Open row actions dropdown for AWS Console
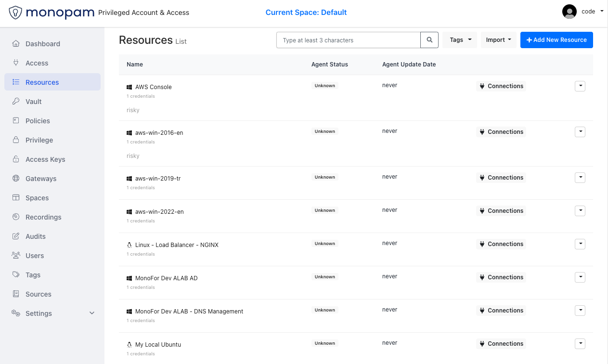 coord(580,86)
